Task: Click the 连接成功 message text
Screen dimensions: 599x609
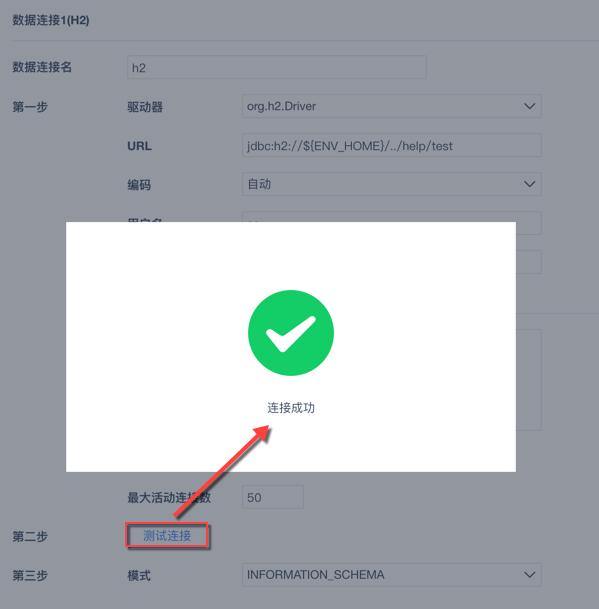Action: 291,408
